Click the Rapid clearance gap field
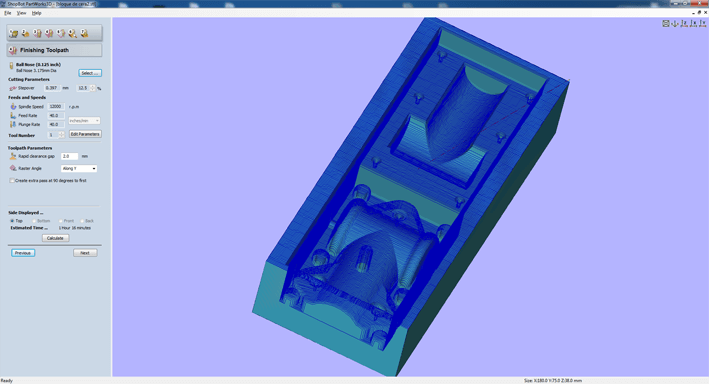Viewport: 709px width, 384px height. pos(69,156)
